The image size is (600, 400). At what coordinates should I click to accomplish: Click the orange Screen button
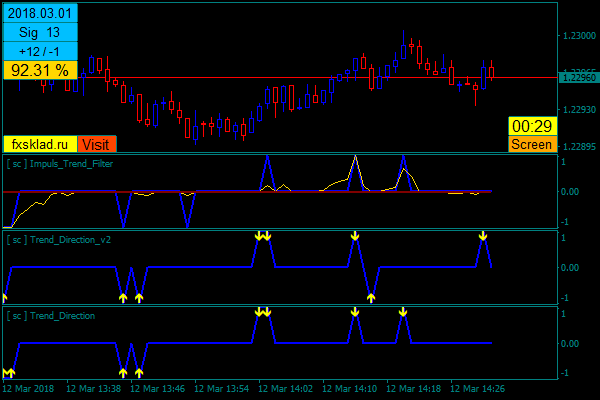pos(532,144)
